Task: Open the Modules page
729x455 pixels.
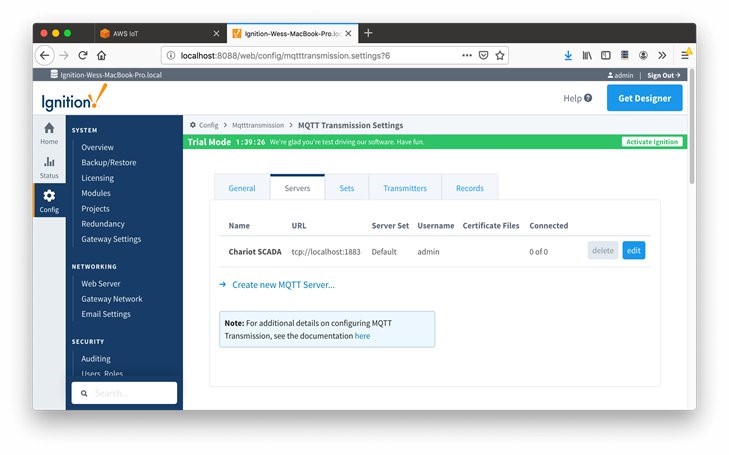Action: [x=96, y=193]
